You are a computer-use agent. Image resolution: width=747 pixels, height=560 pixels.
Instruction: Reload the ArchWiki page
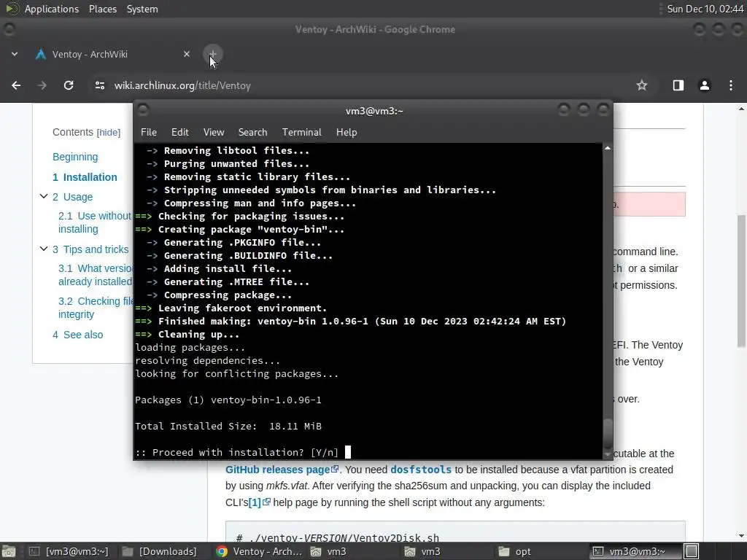click(69, 85)
